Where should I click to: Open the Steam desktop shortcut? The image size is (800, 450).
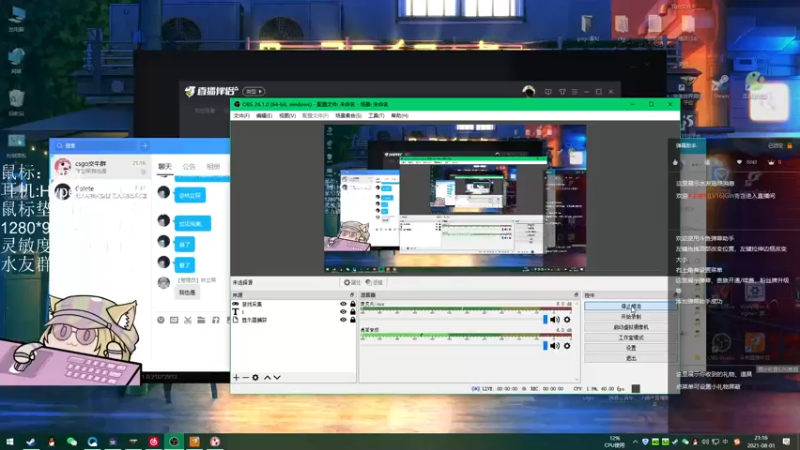[x=721, y=87]
